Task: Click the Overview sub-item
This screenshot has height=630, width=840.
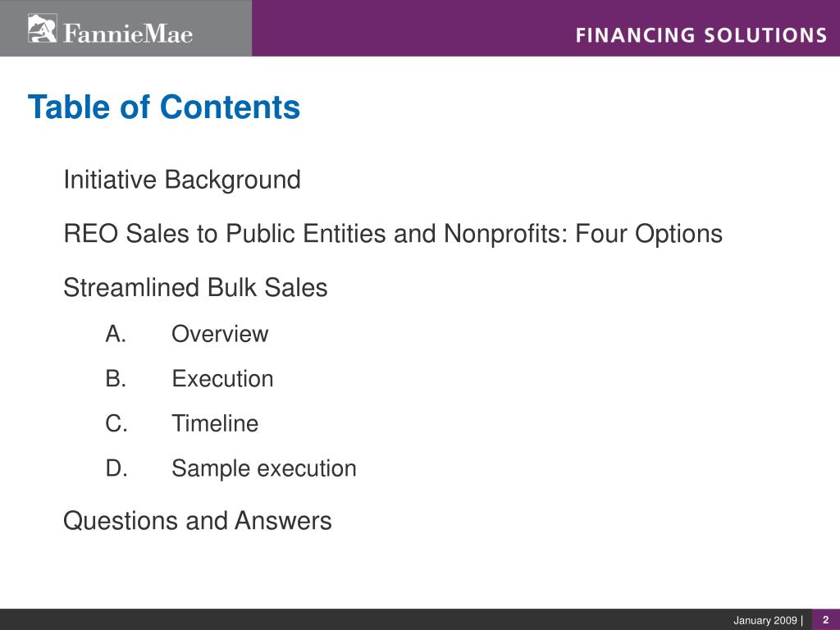Action: 220,334
